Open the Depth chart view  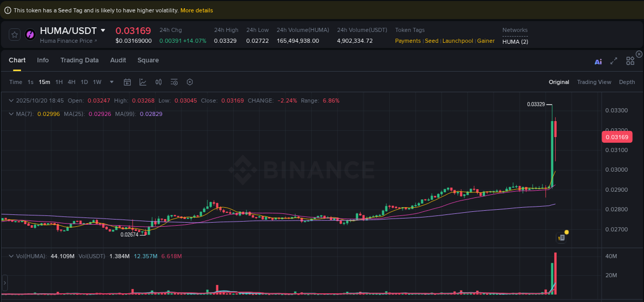click(627, 82)
